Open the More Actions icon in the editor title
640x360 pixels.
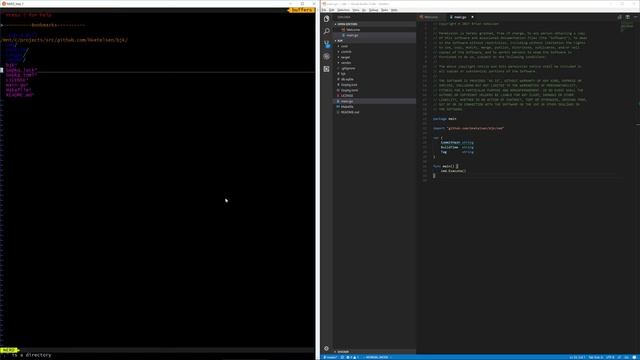[x=635, y=17]
